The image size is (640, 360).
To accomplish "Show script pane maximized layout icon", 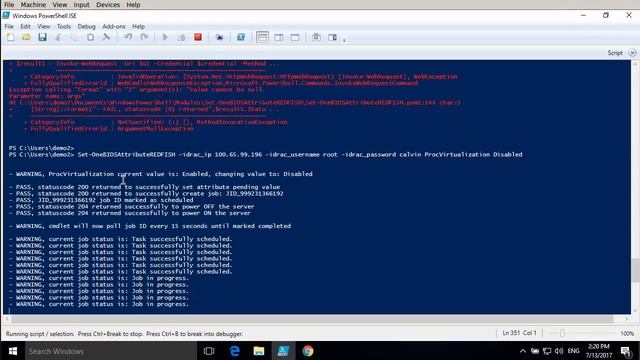I will click(295, 37).
